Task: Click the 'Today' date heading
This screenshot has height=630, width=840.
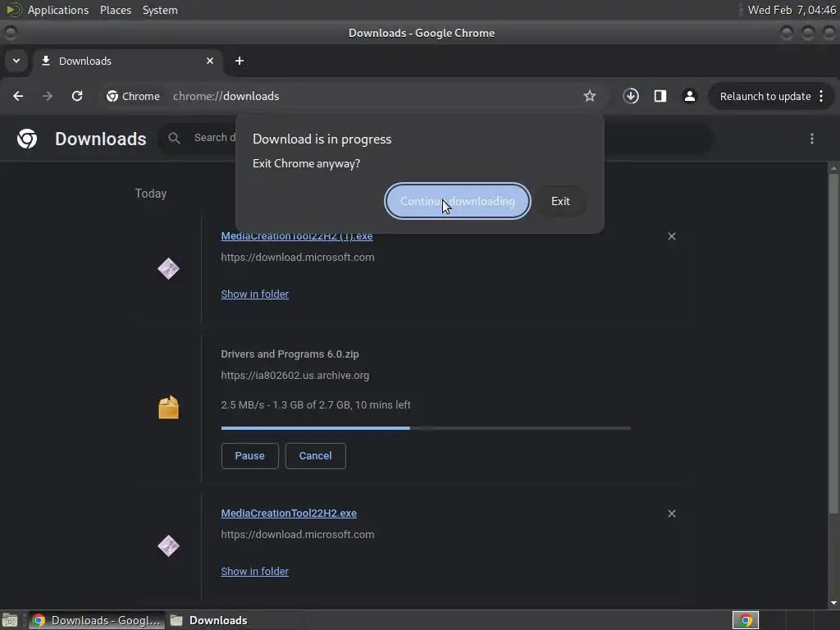Action: (x=151, y=194)
